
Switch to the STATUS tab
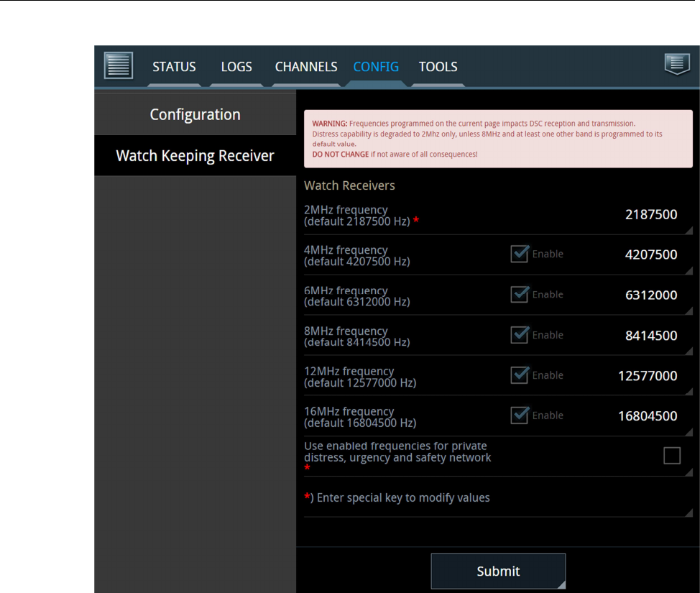coord(174,67)
